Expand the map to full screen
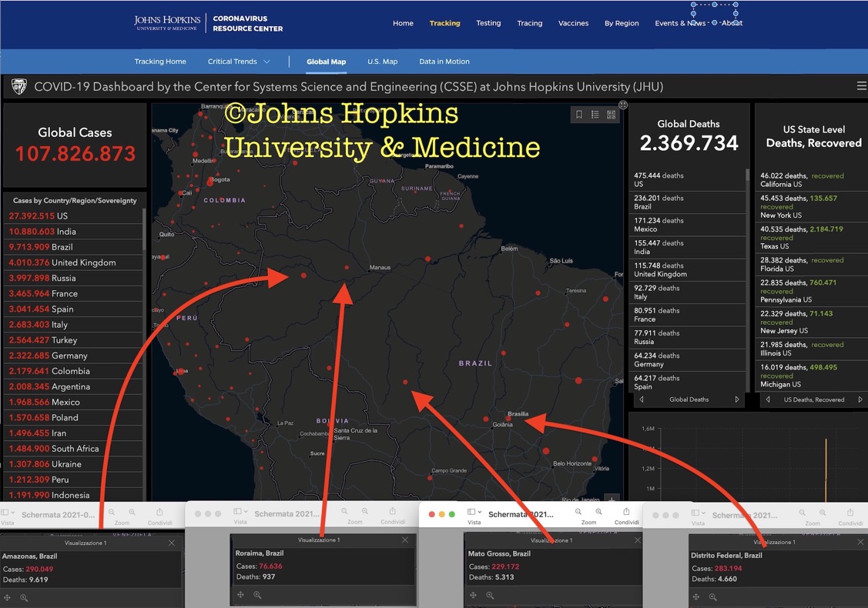 pyautogui.click(x=623, y=105)
